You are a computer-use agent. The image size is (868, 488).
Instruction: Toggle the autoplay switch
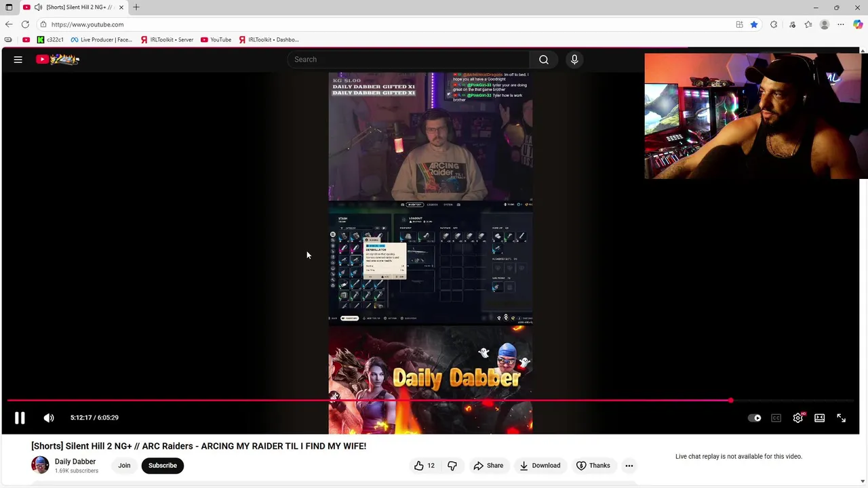[755, 418]
